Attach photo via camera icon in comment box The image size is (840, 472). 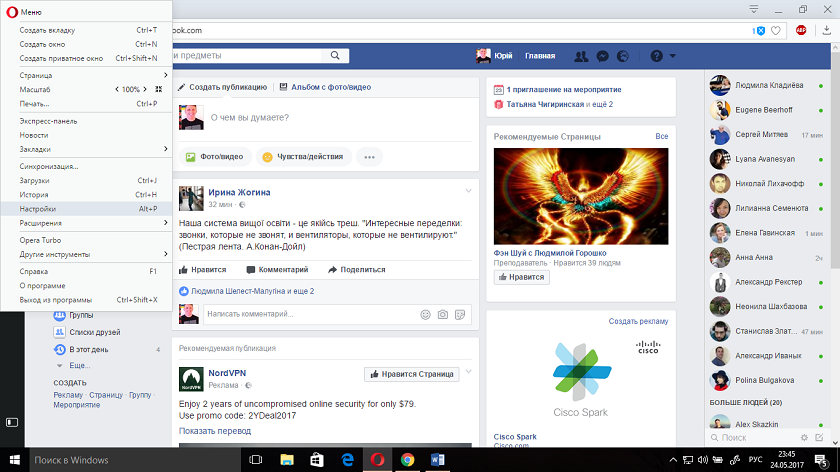click(442, 315)
